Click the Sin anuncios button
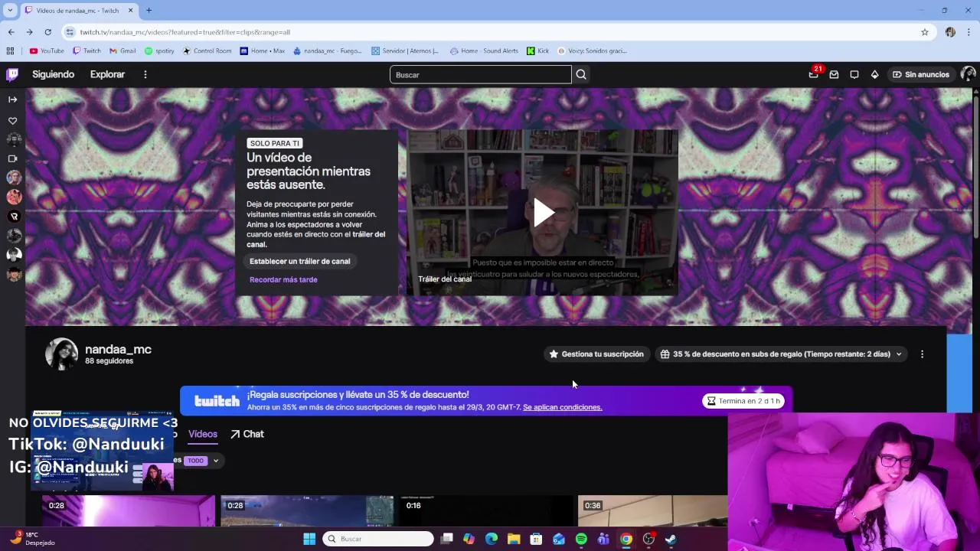This screenshot has height=551, width=980. coord(921,74)
